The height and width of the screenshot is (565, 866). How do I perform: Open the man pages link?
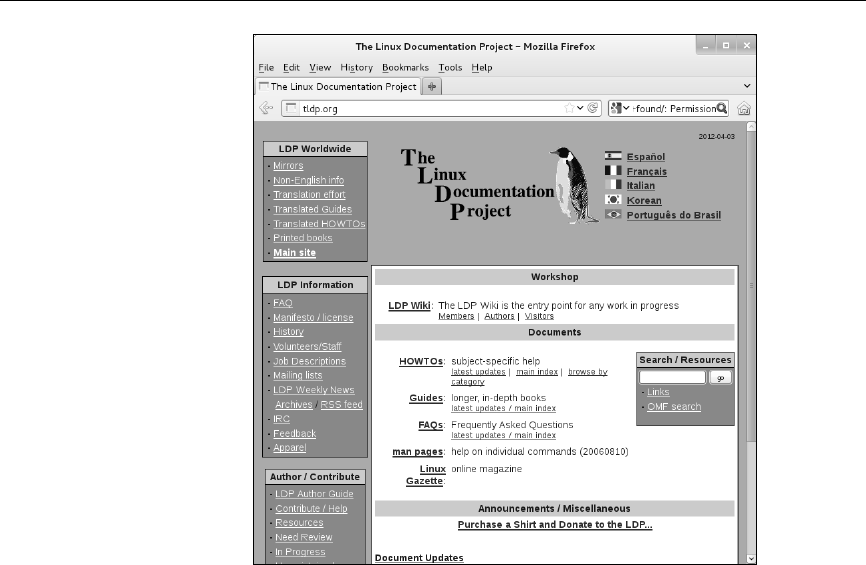(x=418, y=451)
